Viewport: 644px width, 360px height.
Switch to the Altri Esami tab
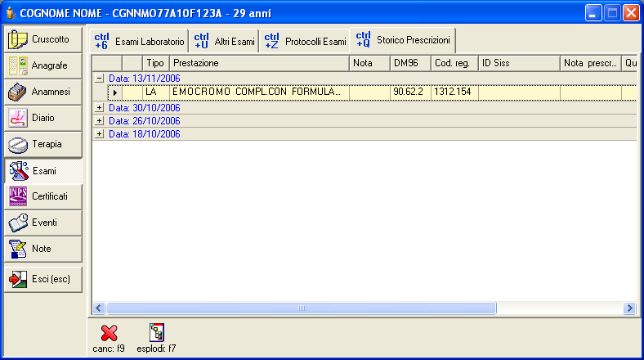(x=224, y=41)
